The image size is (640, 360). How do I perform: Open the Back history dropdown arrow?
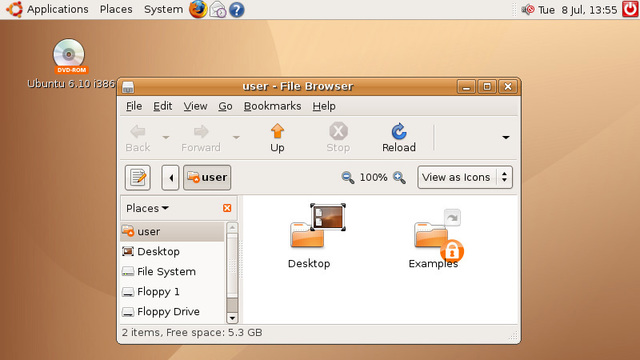point(166,138)
